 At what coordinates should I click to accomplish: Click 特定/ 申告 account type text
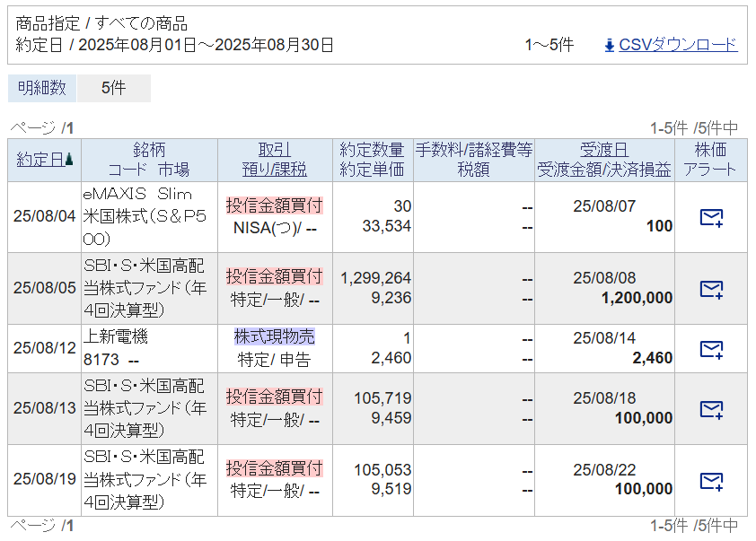[274, 360]
